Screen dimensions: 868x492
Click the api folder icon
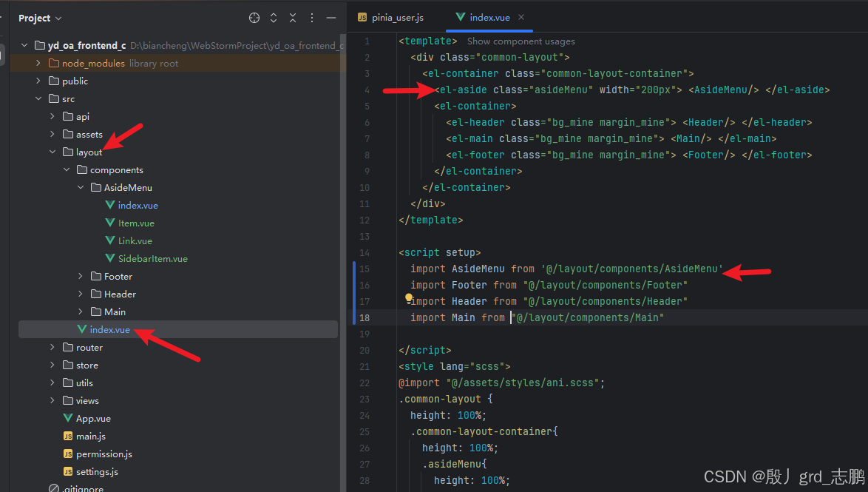click(x=68, y=116)
